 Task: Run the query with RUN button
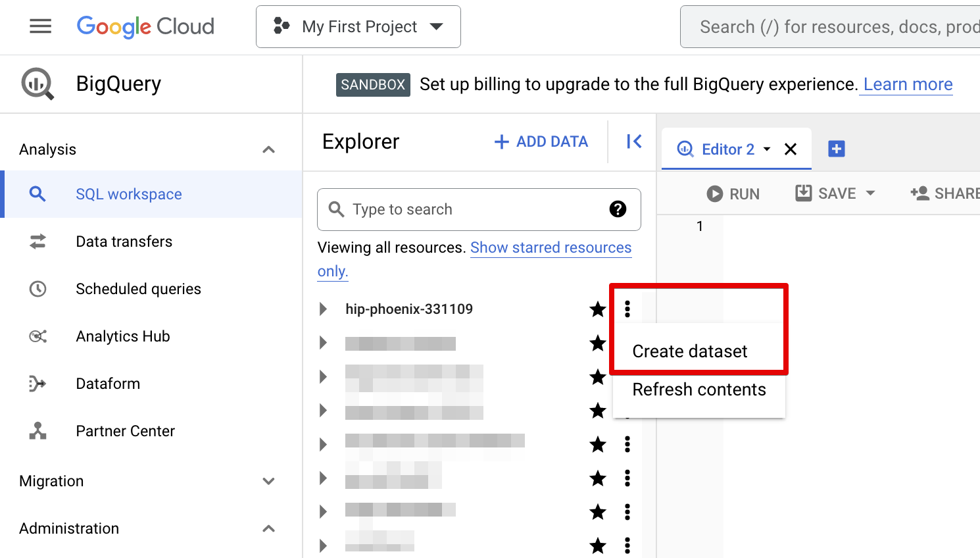733,193
